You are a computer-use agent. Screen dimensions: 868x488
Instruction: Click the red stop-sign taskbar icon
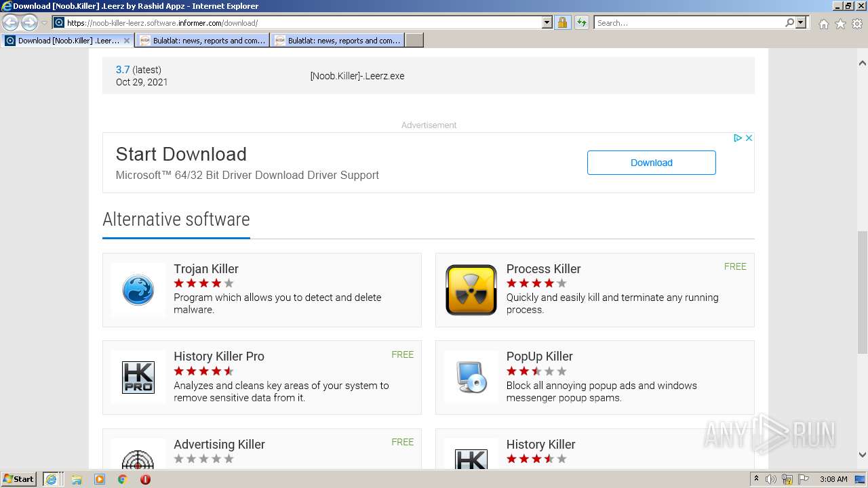[145, 479]
